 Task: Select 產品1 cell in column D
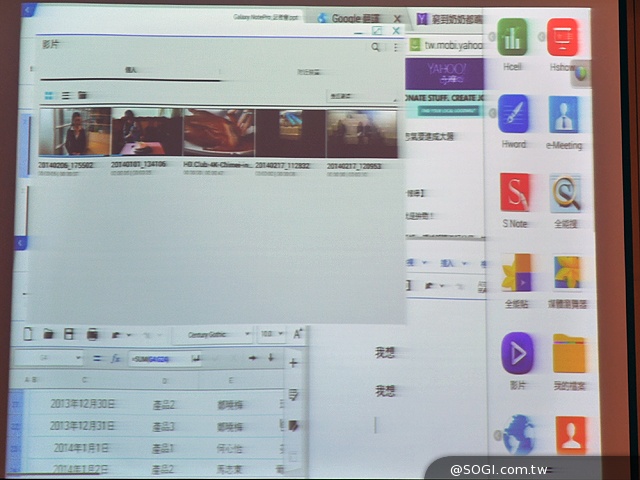(x=163, y=449)
